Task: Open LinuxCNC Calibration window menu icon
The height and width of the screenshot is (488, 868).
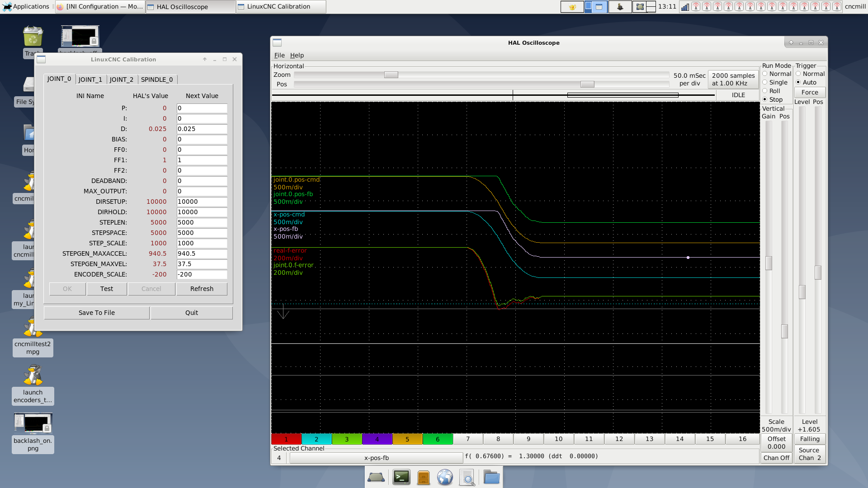Action: coord(41,59)
